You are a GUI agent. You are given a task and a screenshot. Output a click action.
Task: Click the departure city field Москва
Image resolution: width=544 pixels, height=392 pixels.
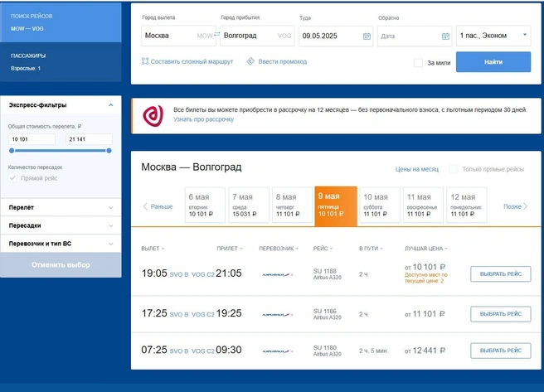[x=178, y=36]
